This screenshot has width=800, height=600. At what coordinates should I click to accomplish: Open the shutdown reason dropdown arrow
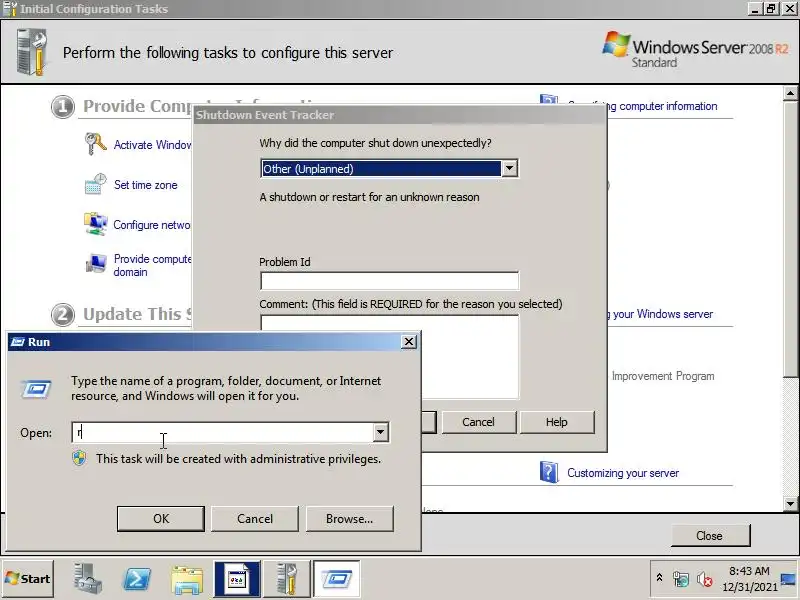tap(509, 168)
